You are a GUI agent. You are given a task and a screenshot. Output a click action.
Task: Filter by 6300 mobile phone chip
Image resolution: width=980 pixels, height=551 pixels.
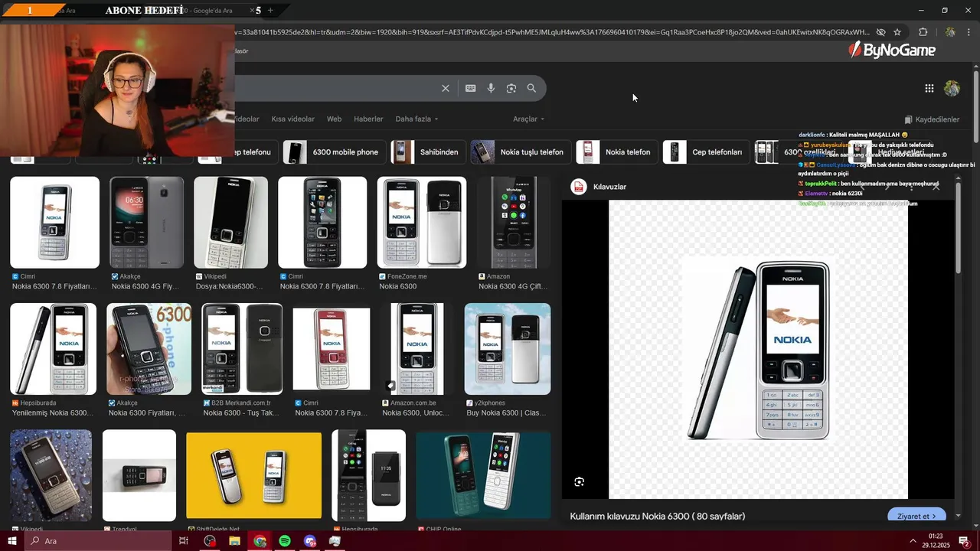[x=335, y=152]
